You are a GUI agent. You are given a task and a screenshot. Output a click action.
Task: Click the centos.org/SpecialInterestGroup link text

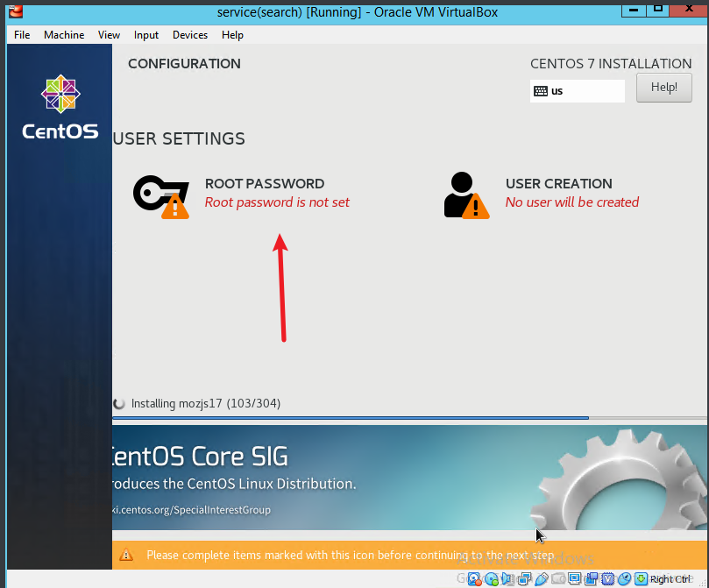191,510
